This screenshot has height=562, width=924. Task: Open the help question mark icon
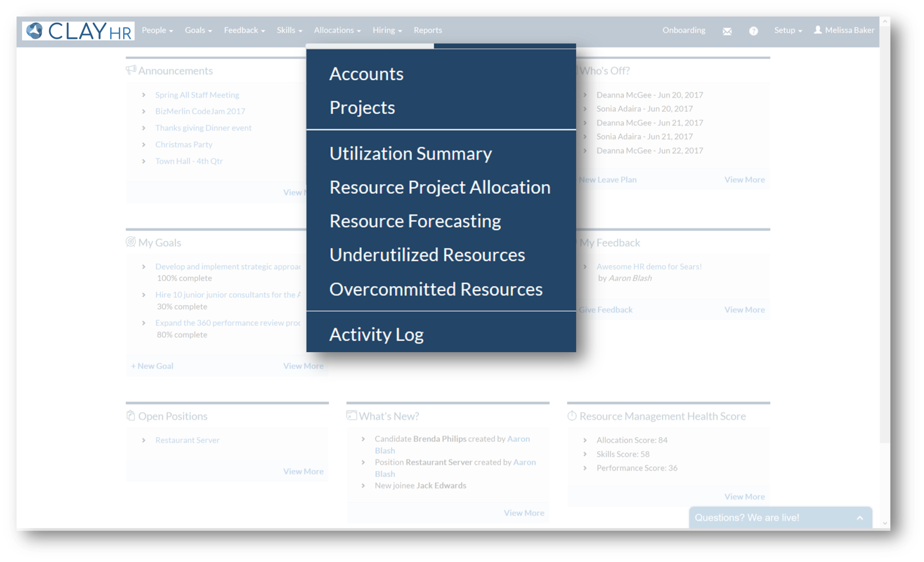click(753, 31)
